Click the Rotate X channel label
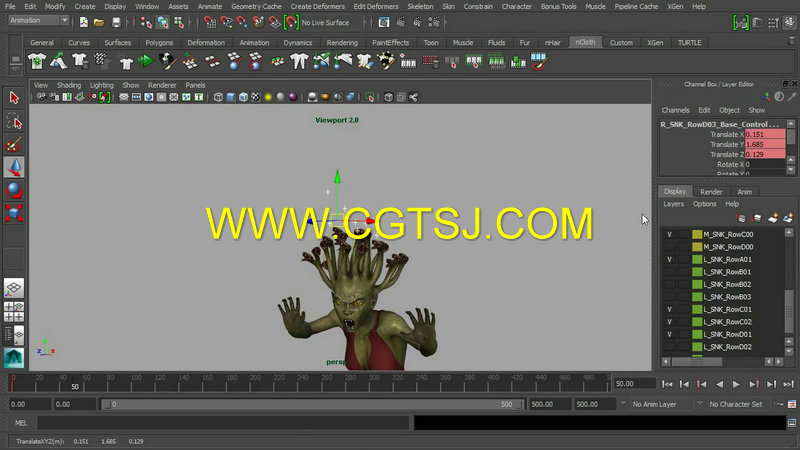800x450 pixels. click(x=731, y=164)
